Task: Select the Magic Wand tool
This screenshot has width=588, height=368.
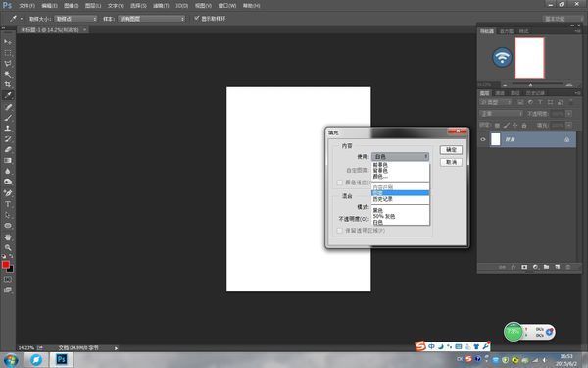Action: pyautogui.click(x=8, y=74)
